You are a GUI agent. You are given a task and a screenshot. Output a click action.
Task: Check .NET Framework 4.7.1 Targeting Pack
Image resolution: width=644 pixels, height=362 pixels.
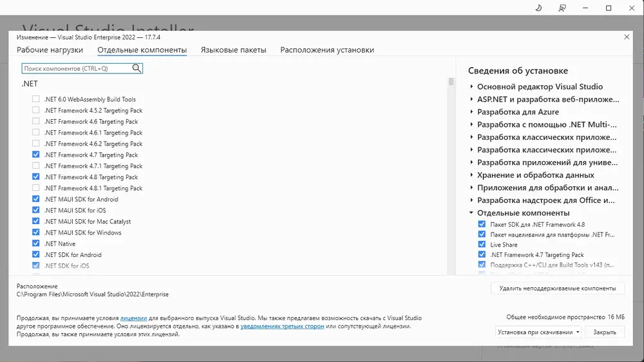tap(35, 166)
